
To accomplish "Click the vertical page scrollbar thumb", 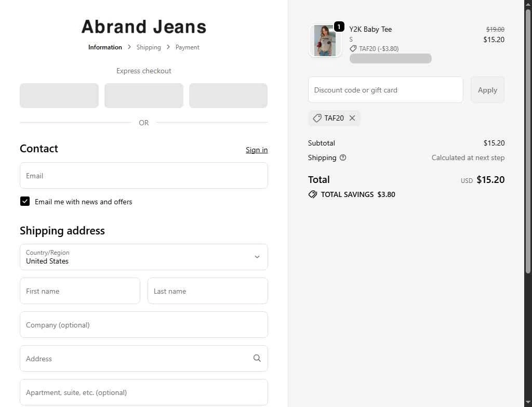I will tap(528, 141).
